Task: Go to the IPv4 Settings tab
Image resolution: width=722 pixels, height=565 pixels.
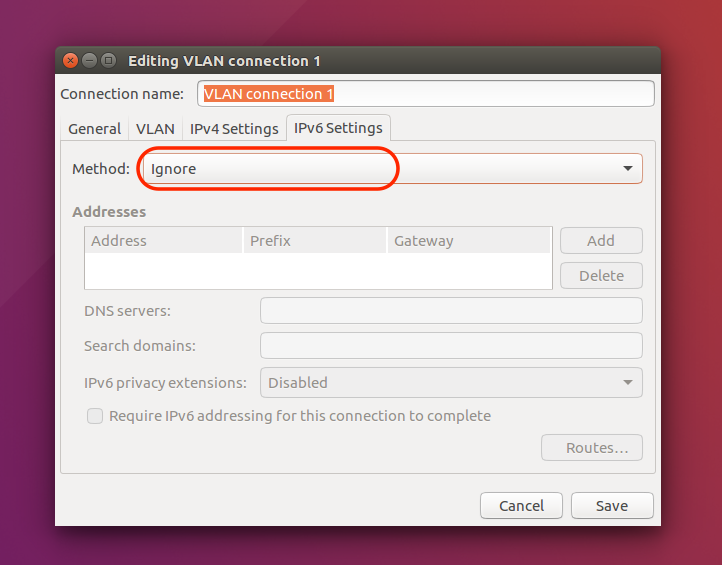Action: (x=234, y=128)
